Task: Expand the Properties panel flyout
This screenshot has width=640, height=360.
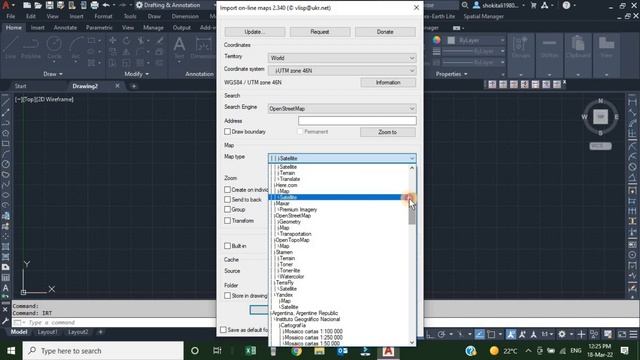Action: (x=451, y=74)
